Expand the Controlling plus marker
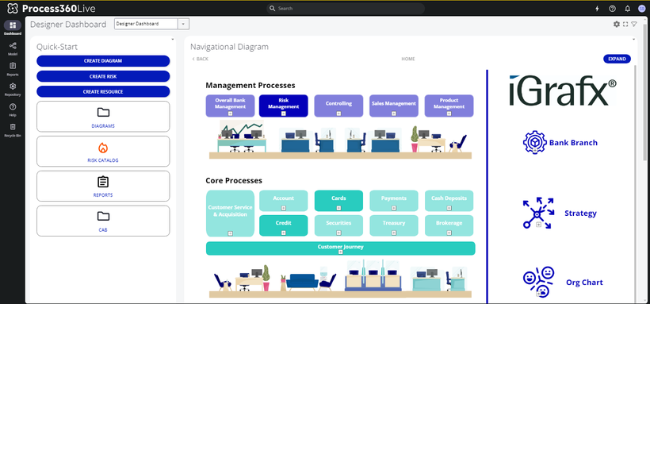Image resolution: width=650 pixels, height=450 pixels. pos(339,114)
